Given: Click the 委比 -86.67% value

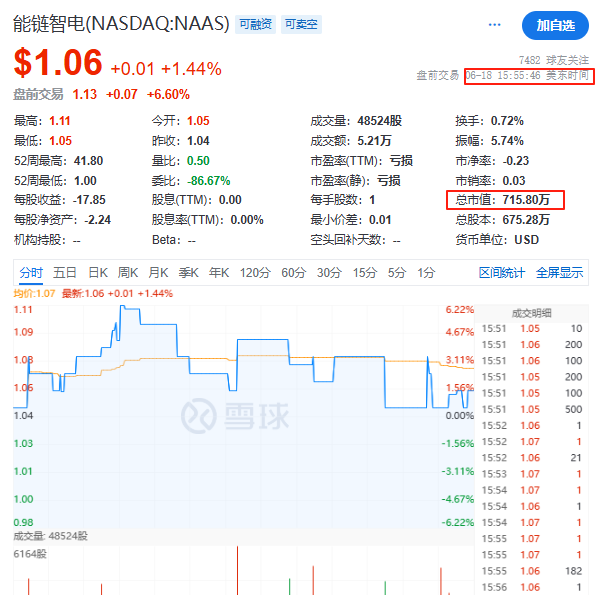Looking at the screenshot, I should click(x=208, y=180).
